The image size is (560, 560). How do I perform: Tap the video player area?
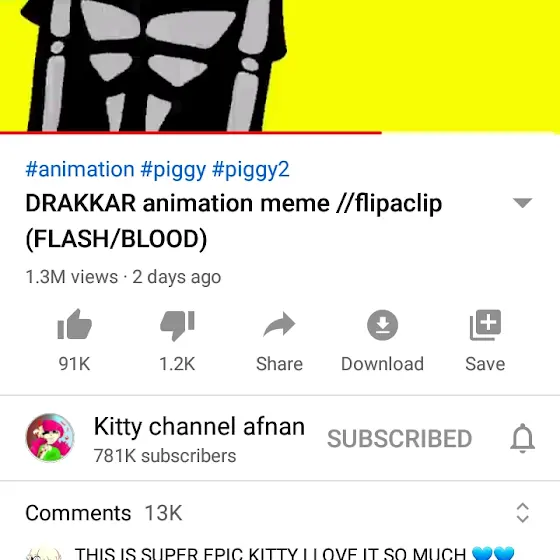[x=280, y=65]
